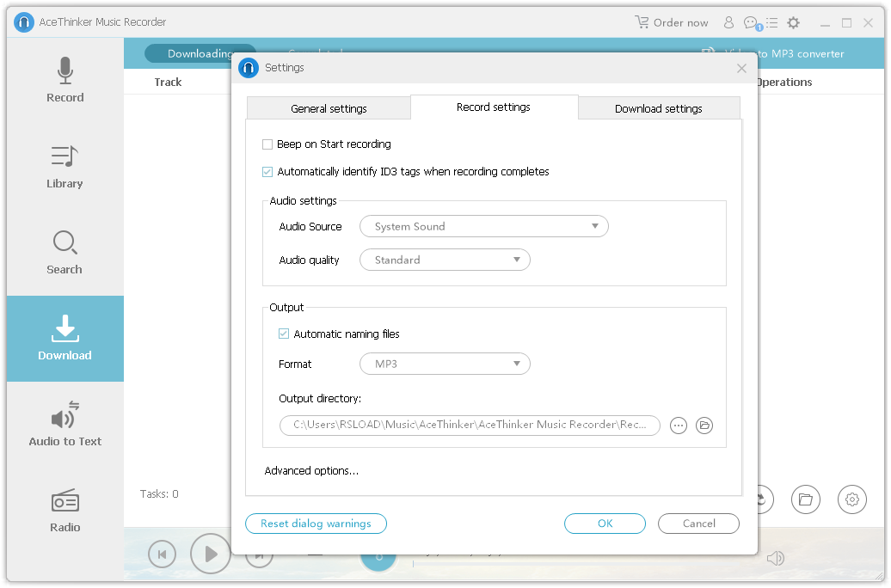
Task: Enable Beep on Start recording checkbox
Action: coord(267,144)
